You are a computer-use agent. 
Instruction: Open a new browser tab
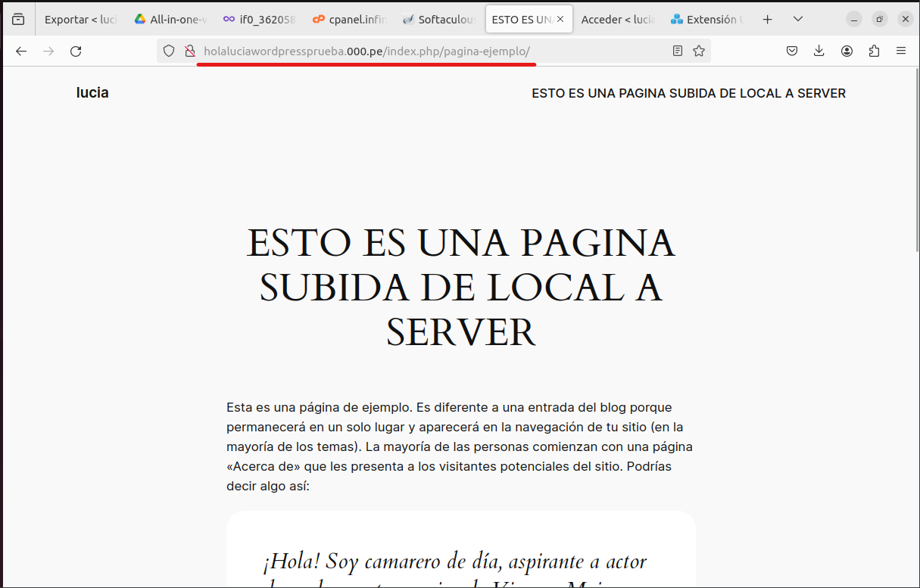(x=767, y=18)
